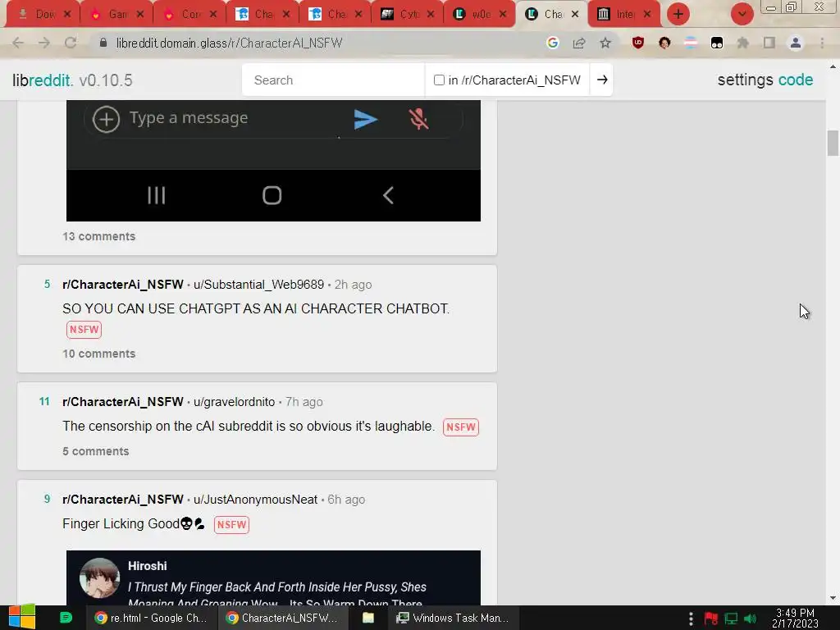Open u/Substantial_Web9689 profile
Viewport: 840px width, 630px height.
pyautogui.click(x=258, y=285)
